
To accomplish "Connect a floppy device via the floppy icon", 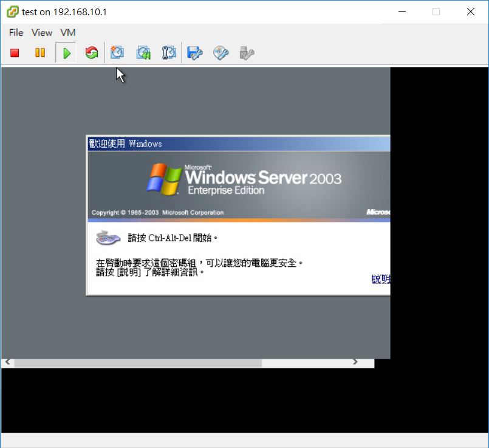I will [x=195, y=53].
